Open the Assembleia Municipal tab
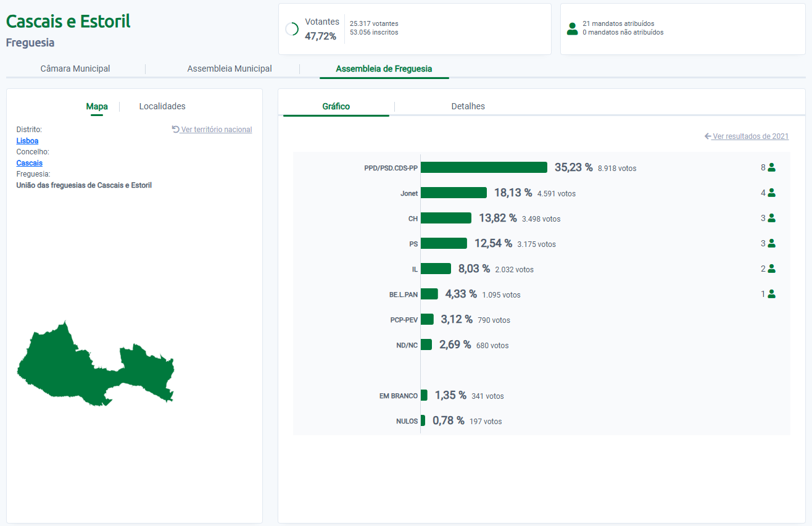Viewport: 812px width, 526px height. point(230,69)
